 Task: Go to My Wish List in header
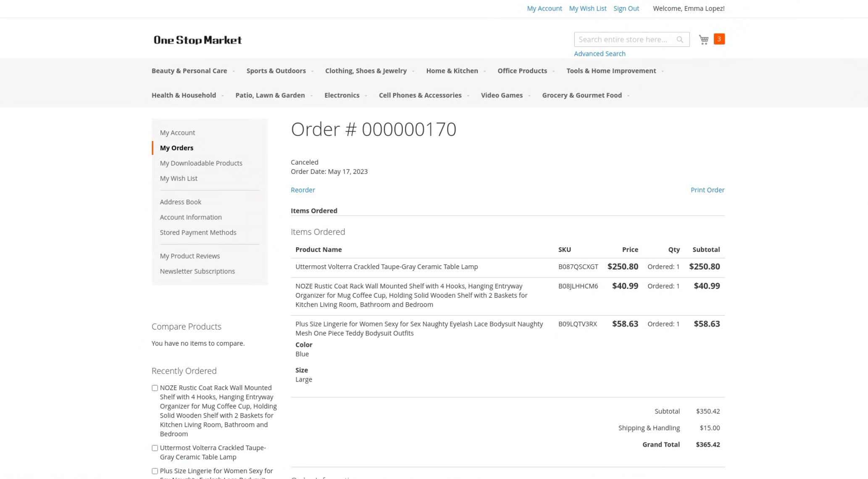pos(587,8)
